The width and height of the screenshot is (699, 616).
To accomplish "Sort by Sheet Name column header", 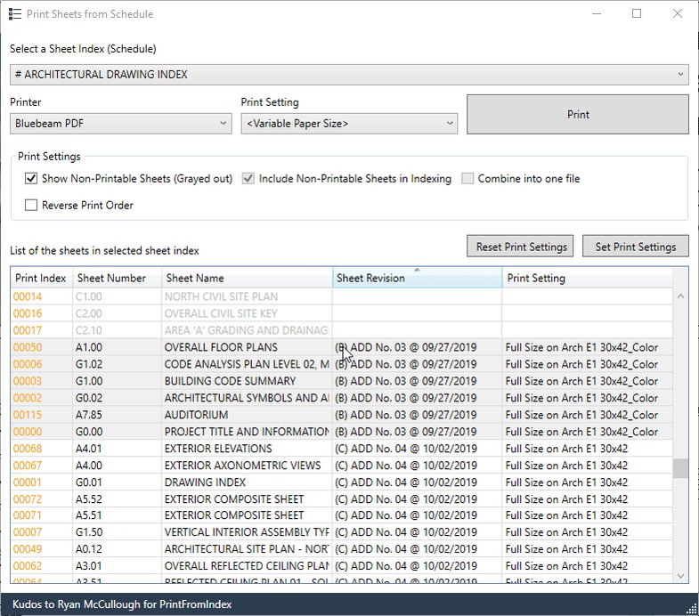I will click(247, 278).
